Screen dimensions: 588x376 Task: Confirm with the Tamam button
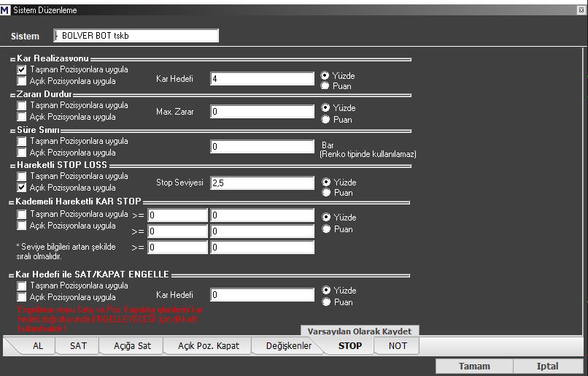coord(474,366)
